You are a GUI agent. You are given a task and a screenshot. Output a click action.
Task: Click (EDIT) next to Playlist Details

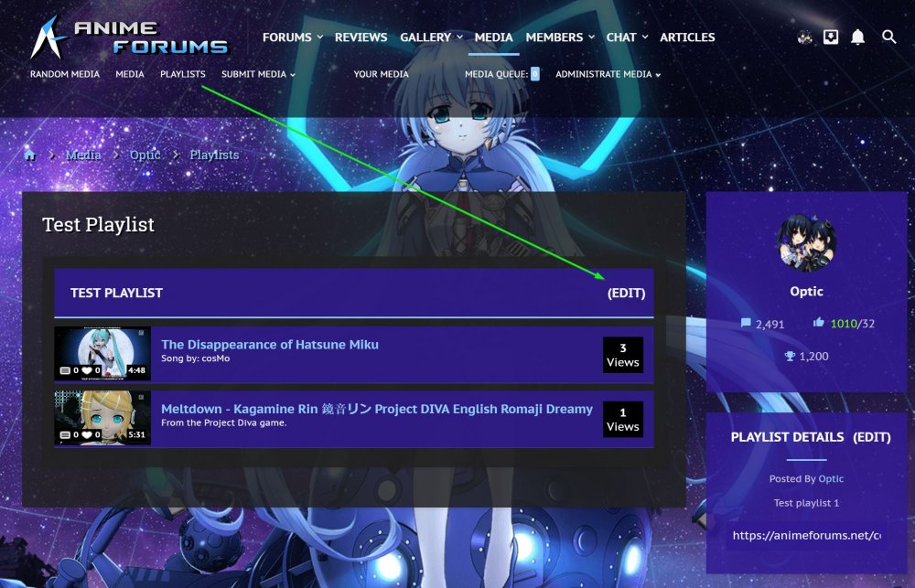point(872,437)
